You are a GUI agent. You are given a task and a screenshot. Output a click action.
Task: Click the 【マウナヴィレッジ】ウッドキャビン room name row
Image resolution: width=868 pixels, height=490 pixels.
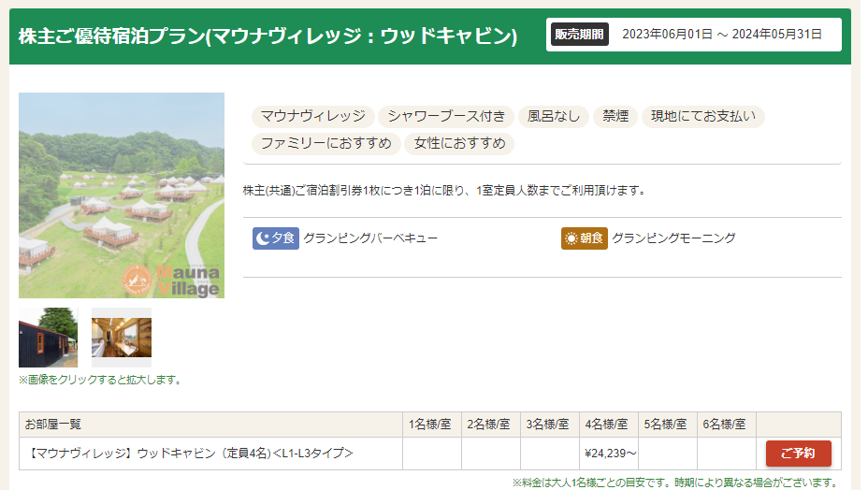[x=210, y=454]
